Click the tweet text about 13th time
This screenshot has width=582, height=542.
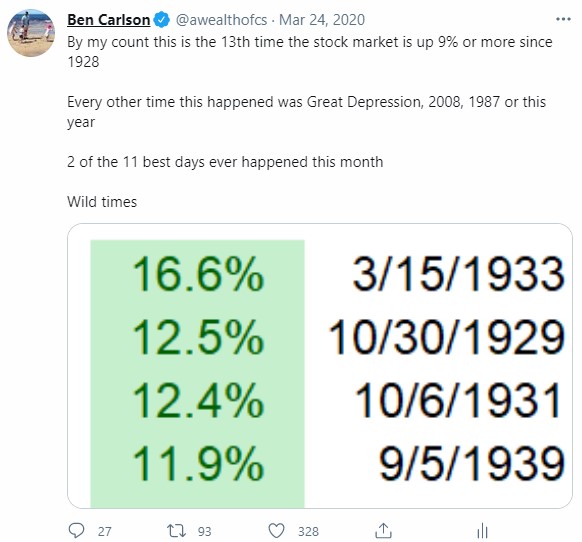click(x=310, y=52)
